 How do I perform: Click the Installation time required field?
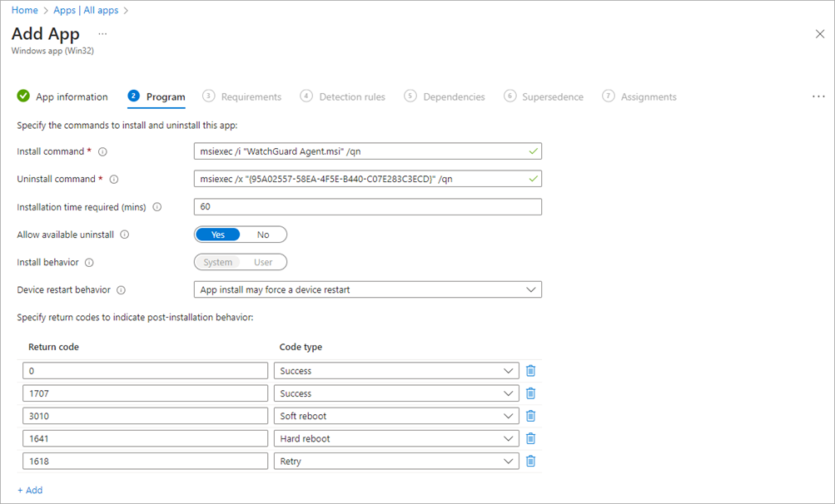coord(367,206)
